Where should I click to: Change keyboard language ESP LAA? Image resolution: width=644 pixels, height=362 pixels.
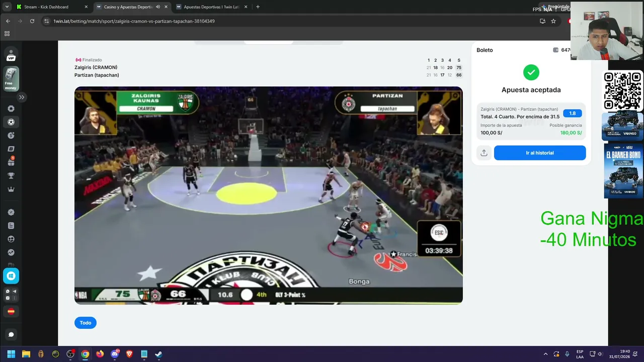tap(580, 354)
